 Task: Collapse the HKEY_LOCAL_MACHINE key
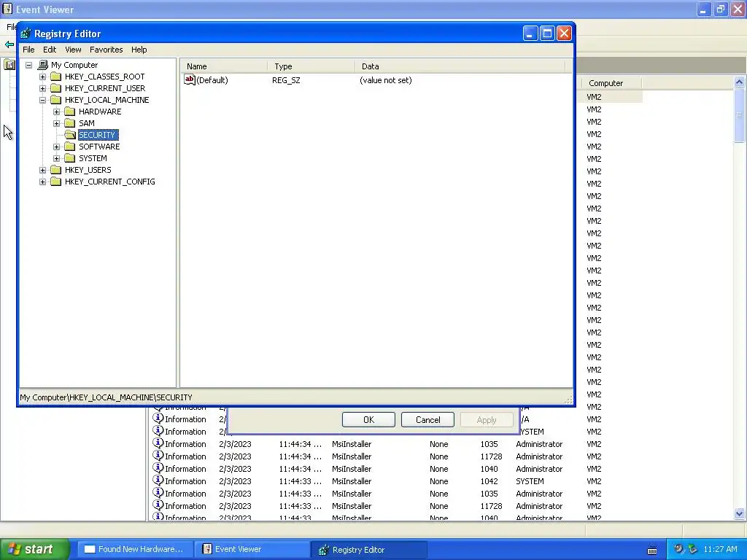[x=42, y=100]
